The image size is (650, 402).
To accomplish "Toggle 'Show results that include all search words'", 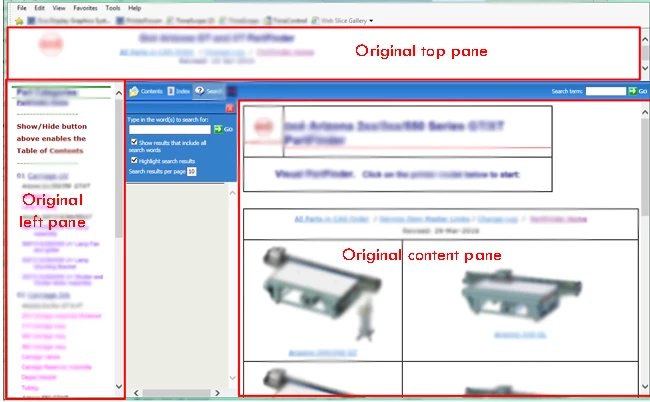I will point(134,142).
